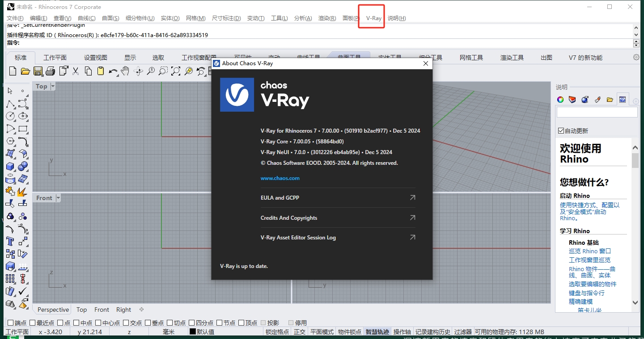
Task: Click the Copy icon with two pages
Action: tap(88, 71)
